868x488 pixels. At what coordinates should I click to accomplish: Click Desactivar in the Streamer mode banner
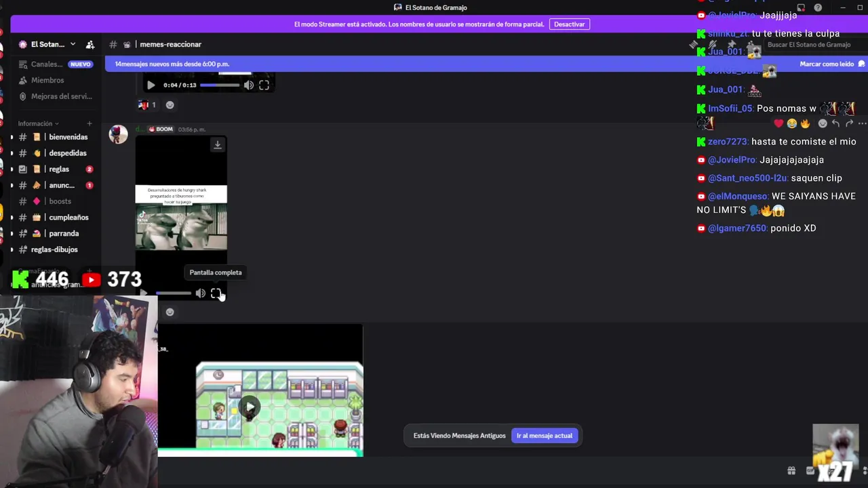[x=569, y=24]
